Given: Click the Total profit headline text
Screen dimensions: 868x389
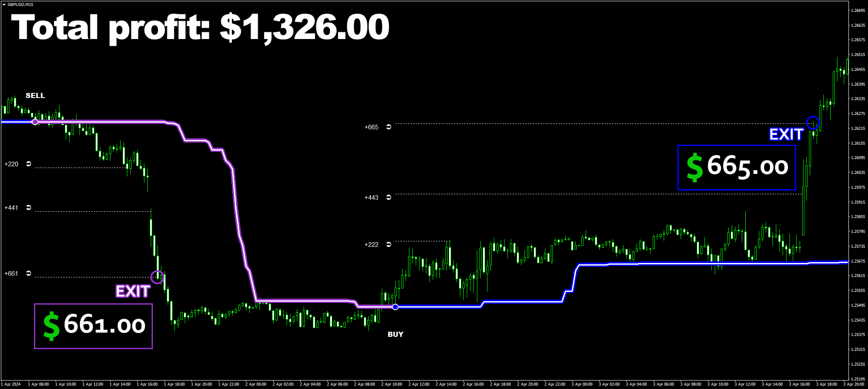Looking at the screenshot, I should (200, 27).
